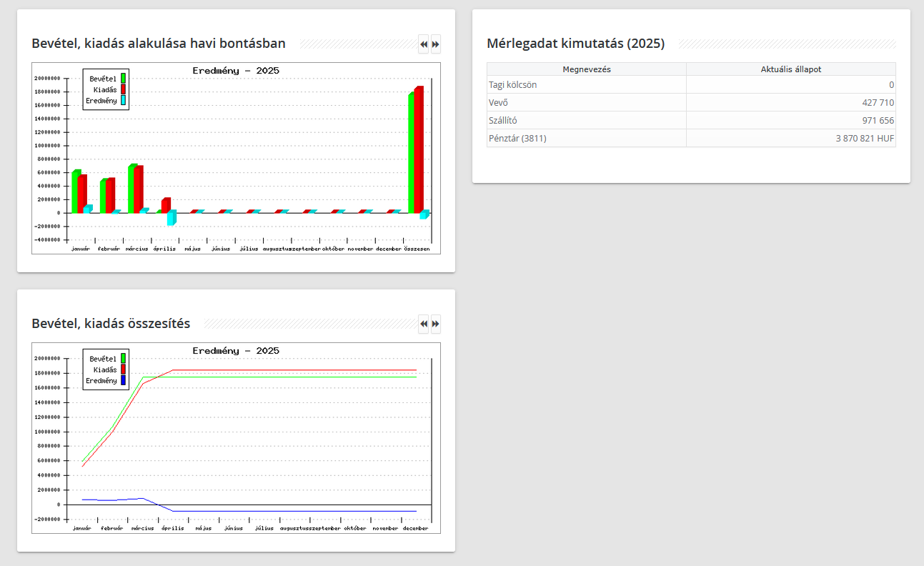Click the Mérlegadat kimutatás (2025) panel heading

(x=575, y=44)
